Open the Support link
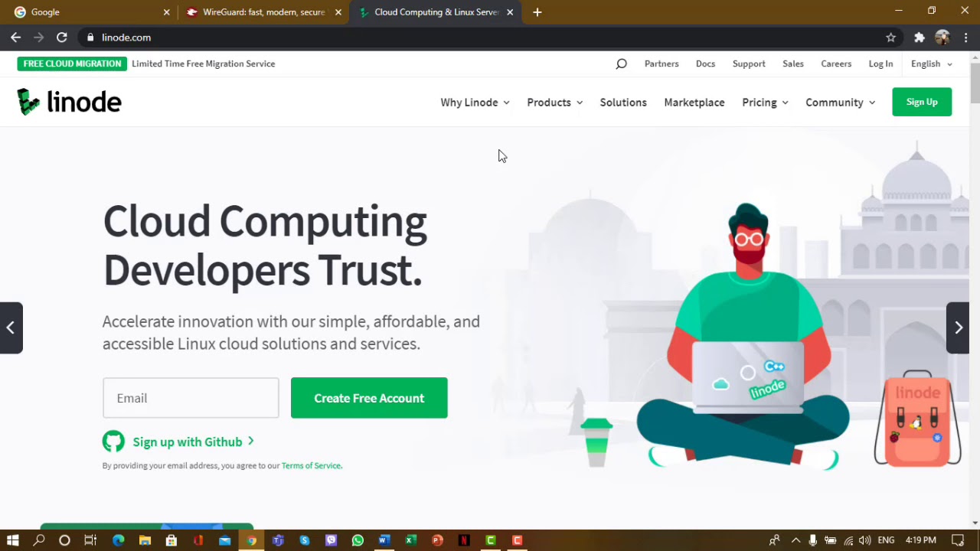980x551 pixels. pos(749,64)
